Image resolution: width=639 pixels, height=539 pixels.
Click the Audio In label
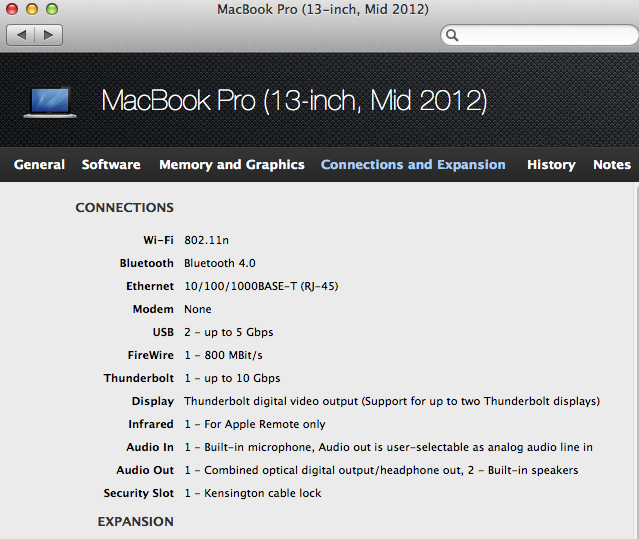point(150,447)
